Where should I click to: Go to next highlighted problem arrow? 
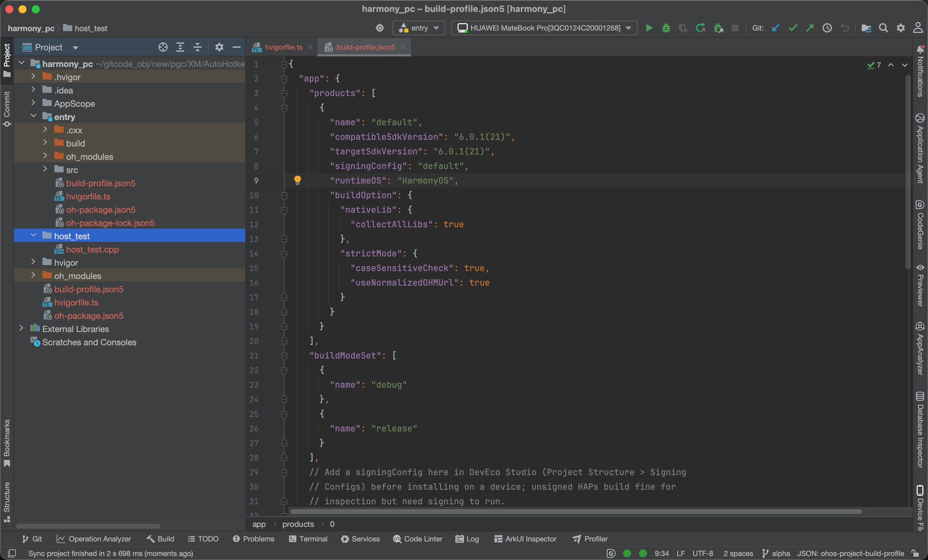pyautogui.click(x=905, y=65)
